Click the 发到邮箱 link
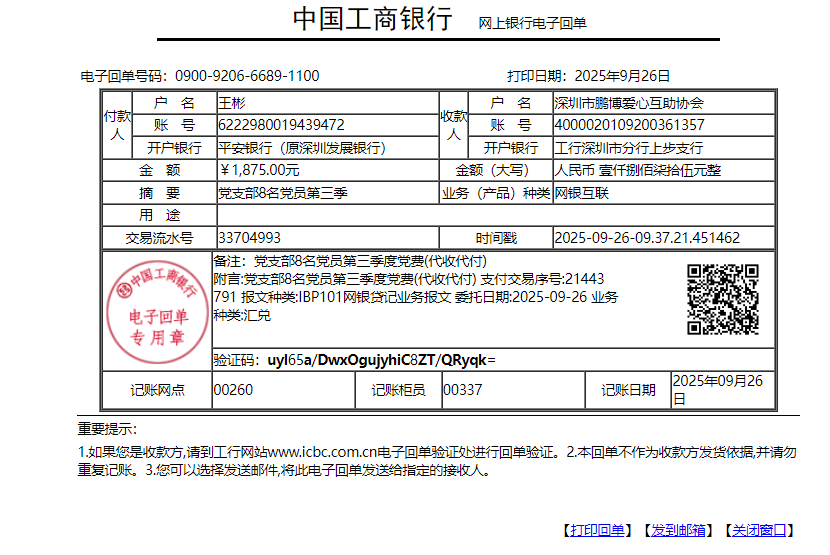 [x=679, y=530]
